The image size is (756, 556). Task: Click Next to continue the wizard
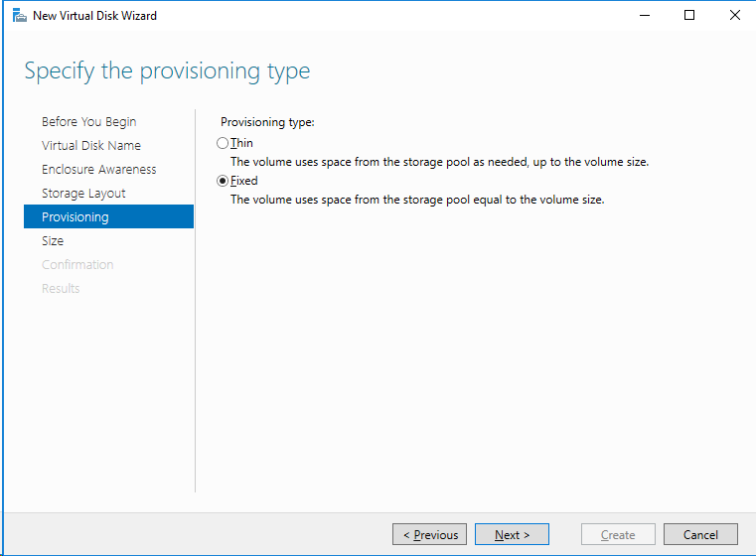click(x=512, y=534)
